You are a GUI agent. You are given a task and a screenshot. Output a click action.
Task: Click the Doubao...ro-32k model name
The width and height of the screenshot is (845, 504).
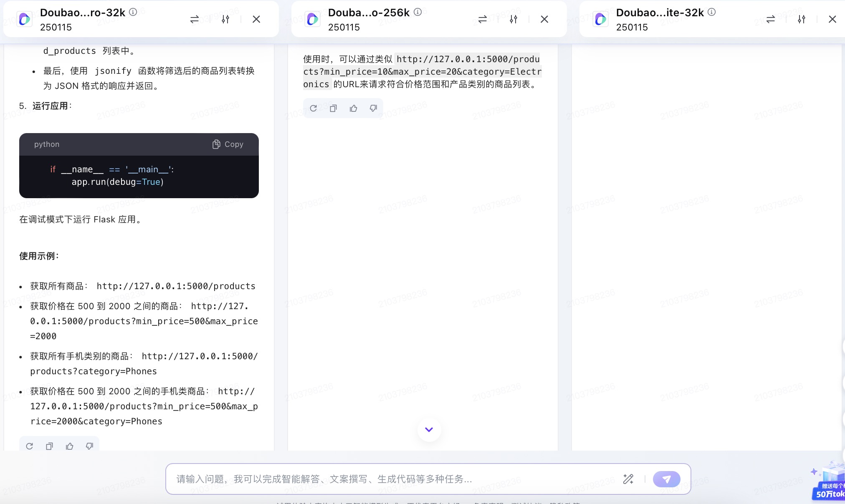83,13
